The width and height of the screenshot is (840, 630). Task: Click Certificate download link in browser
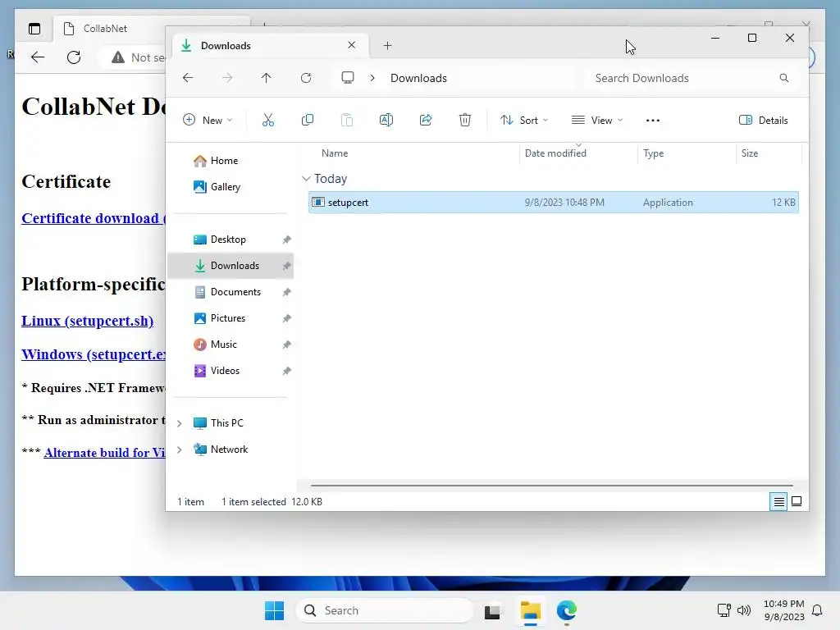tap(94, 218)
